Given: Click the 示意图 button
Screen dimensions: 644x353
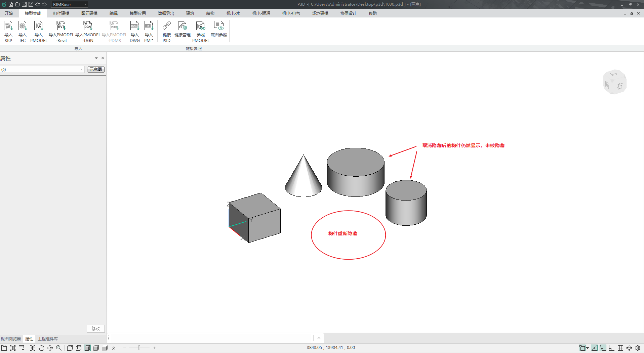Looking at the screenshot, I should (96, 70).
